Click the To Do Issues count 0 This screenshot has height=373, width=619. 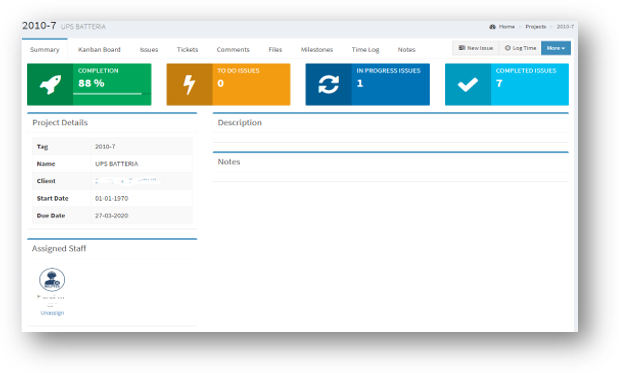pyautogui.click(x=220, y=83)
